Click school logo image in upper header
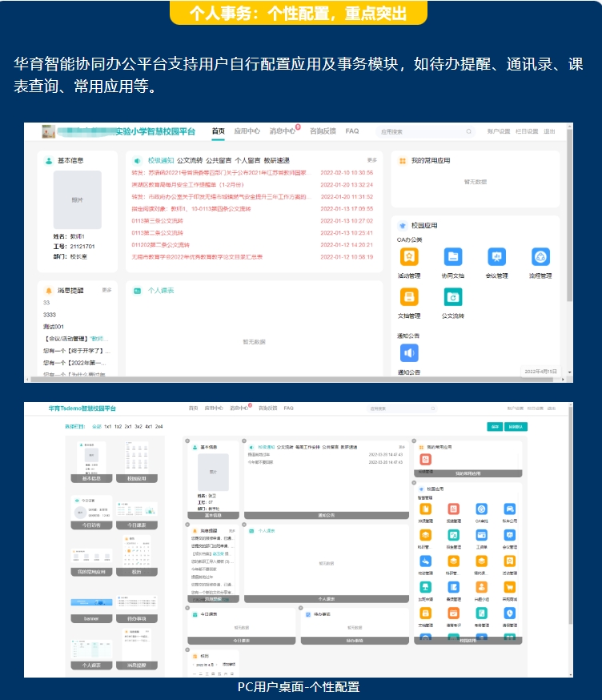This screenshot has width=602, height=700. (x=48, y=131)
